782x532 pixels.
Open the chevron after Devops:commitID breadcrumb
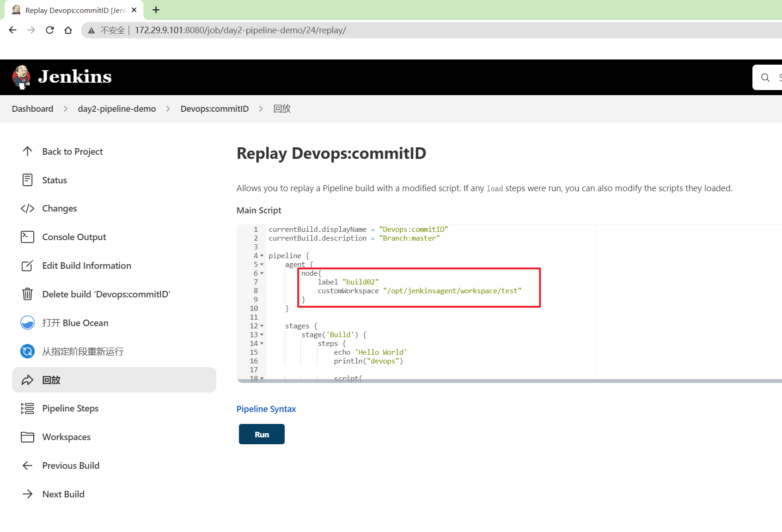261,109
